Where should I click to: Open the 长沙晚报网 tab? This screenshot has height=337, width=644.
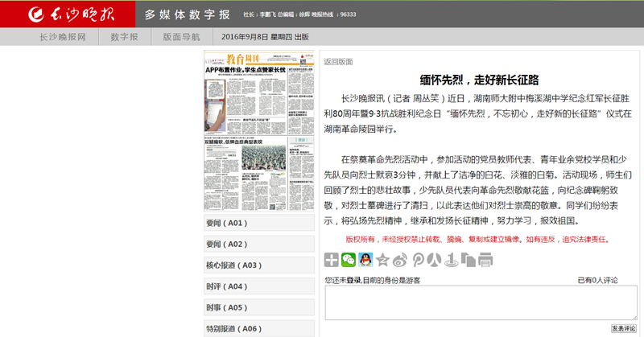(63, 37)
